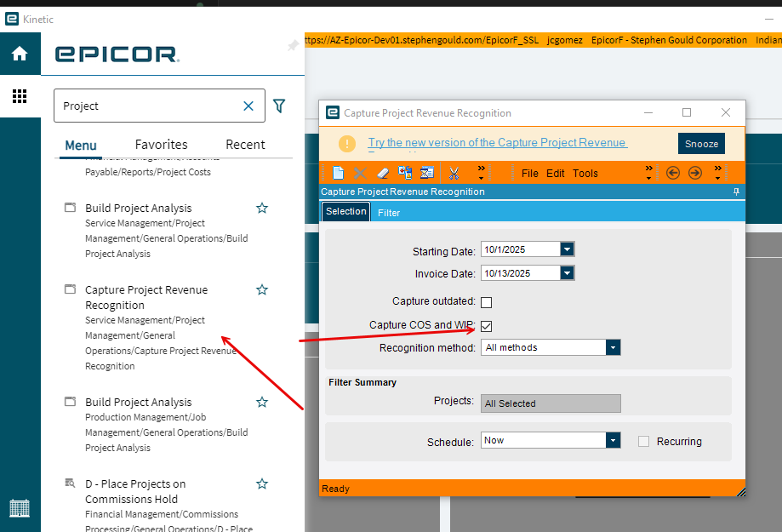Go to the Kinetic Home icon
The width and height of the screenshot is (782, 532).
[20, 54]
